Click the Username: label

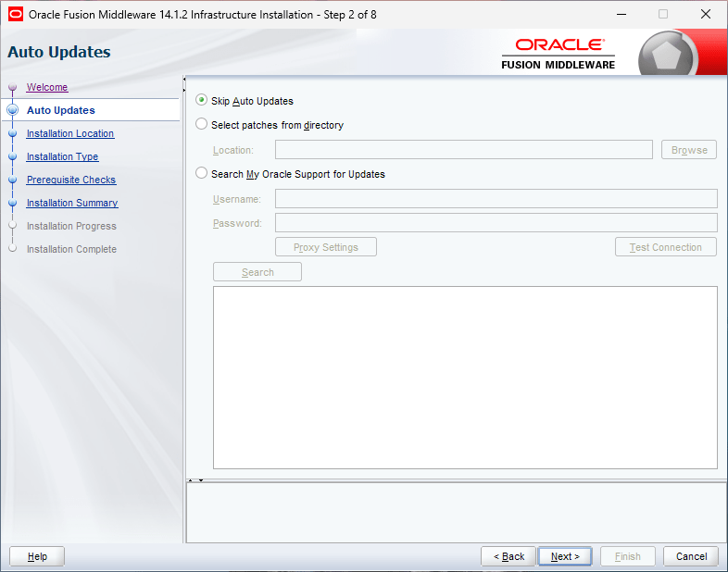click(237, 199)
